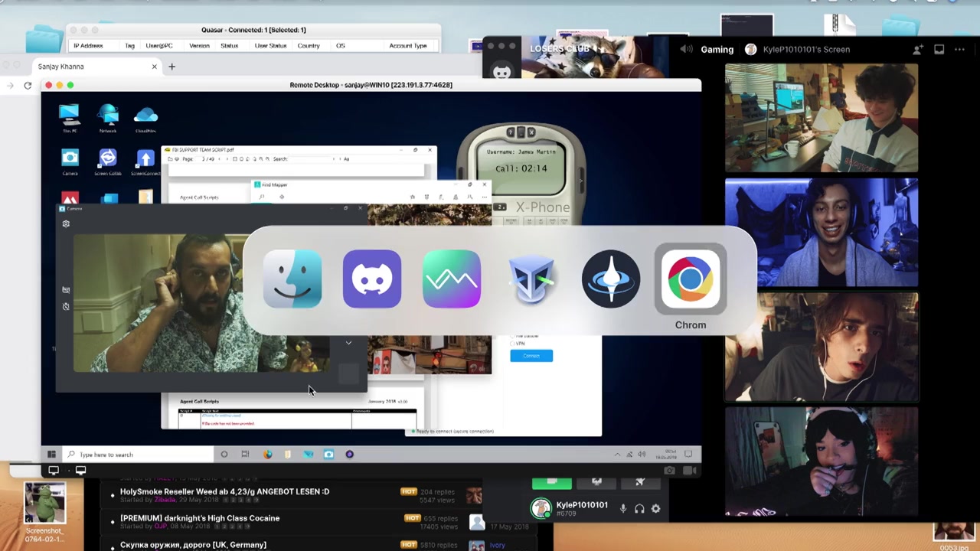Expand the chevron in the Camera app
The height and width of the screenshot is (551, 980).
click(348, 343)
